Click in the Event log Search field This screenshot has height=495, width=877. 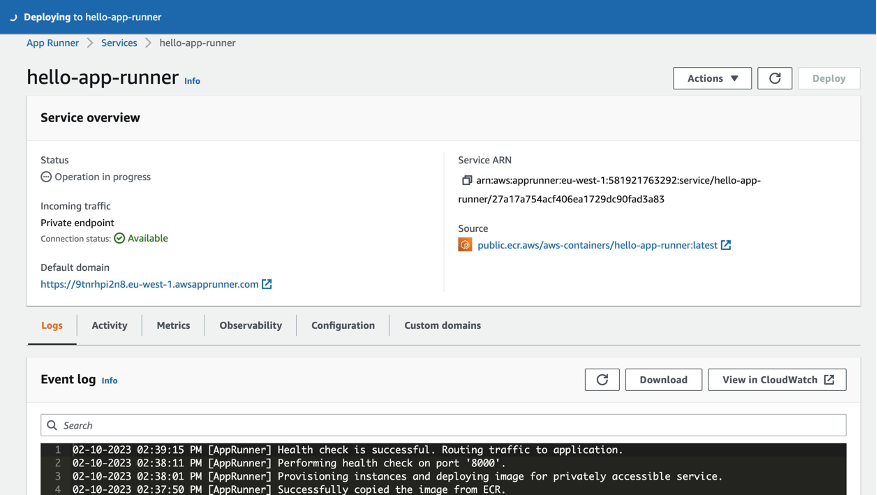pyautogui.click(x=444, y=425)
